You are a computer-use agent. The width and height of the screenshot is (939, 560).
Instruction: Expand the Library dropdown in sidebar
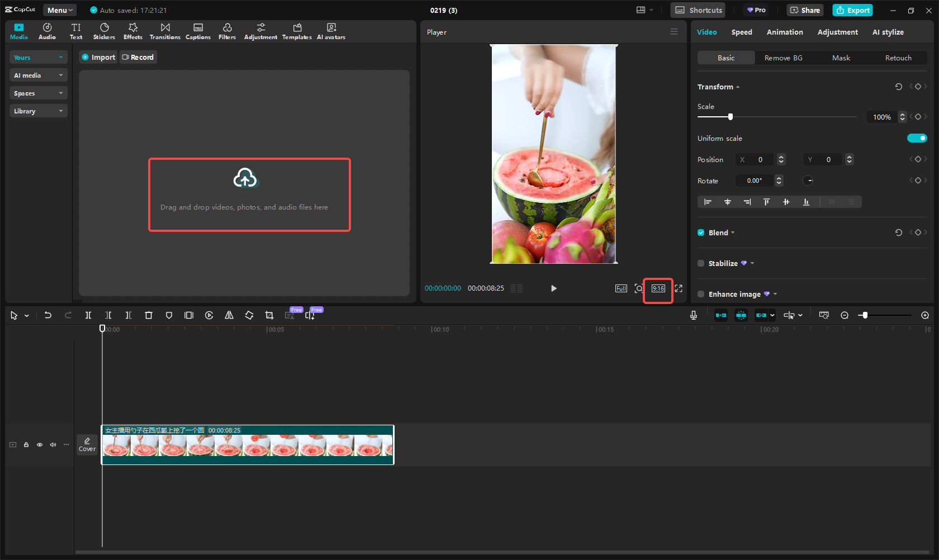point(38,111)
